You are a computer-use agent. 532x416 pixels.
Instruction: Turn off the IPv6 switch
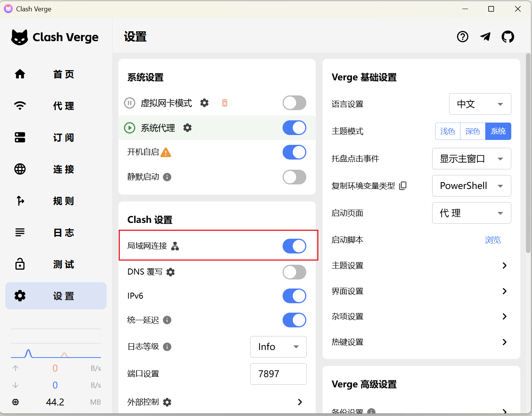pos(294,296)
